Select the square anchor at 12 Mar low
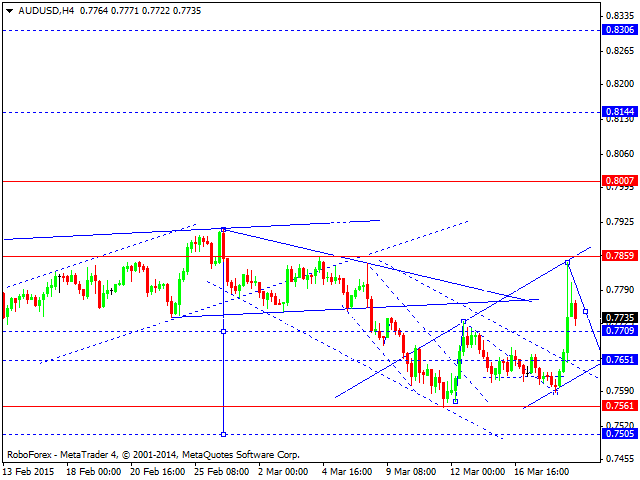 pyautogui.click(x=455, y=401)
